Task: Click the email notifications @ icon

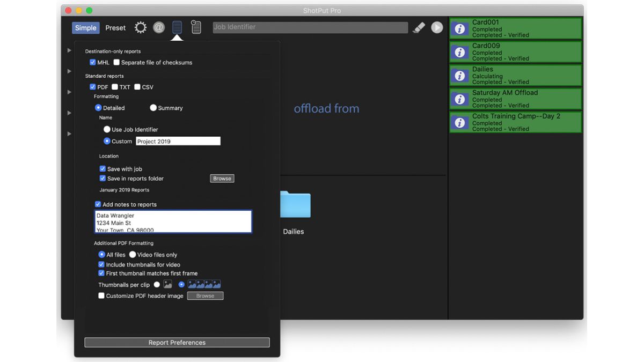Action: 159,27
